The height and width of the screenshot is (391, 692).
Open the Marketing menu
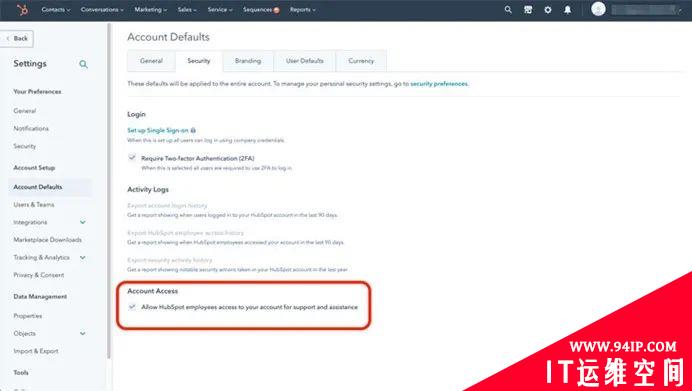point(150,9)
